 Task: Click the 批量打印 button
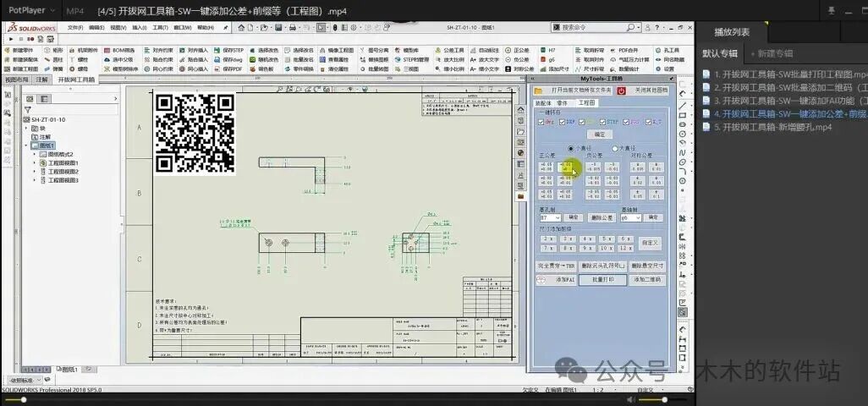point(603,279)
